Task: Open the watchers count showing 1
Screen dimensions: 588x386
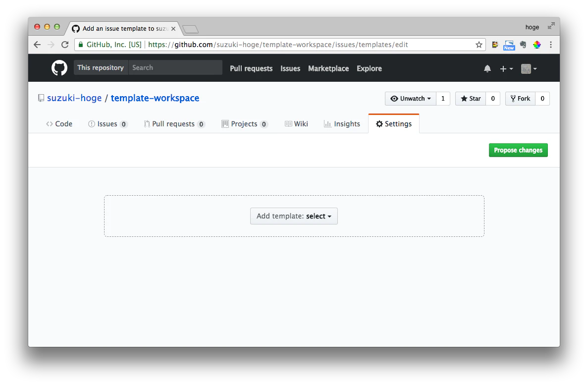Action: tap(443, 99)
